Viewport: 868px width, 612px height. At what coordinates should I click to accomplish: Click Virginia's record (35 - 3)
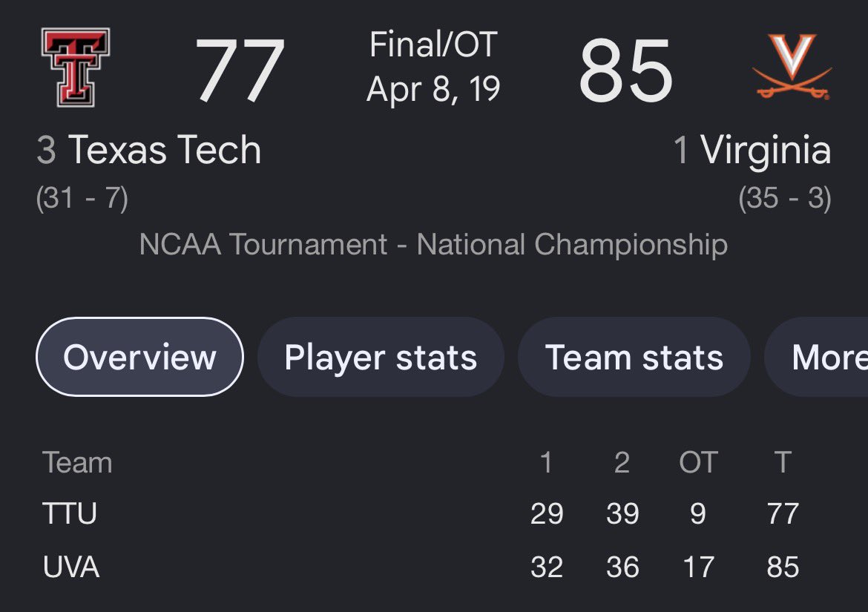point(785,198)
